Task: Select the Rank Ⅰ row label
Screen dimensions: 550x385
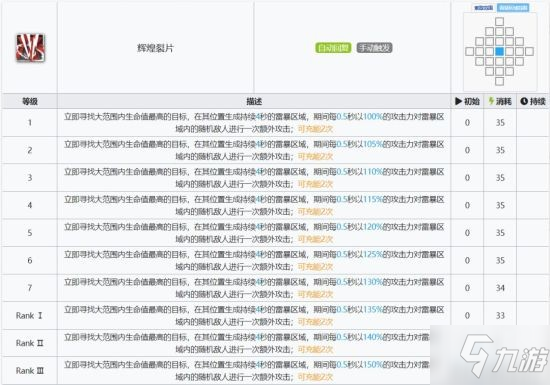Action: (x=29, y=316)
